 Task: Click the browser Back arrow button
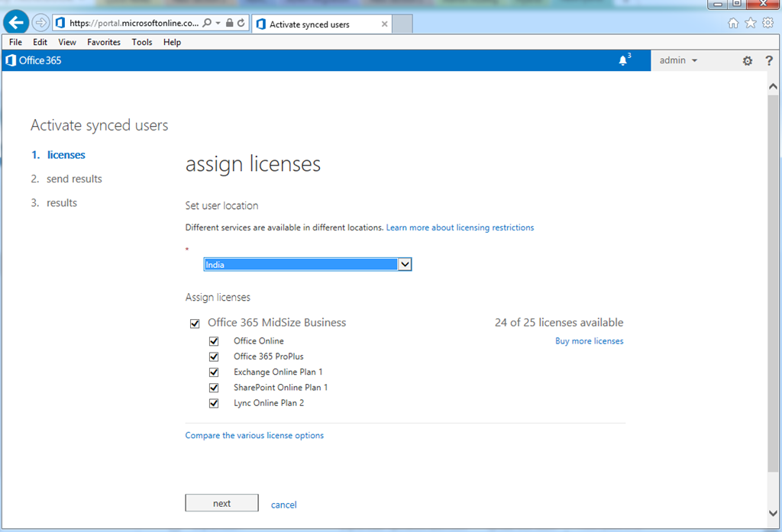point(16,22)
